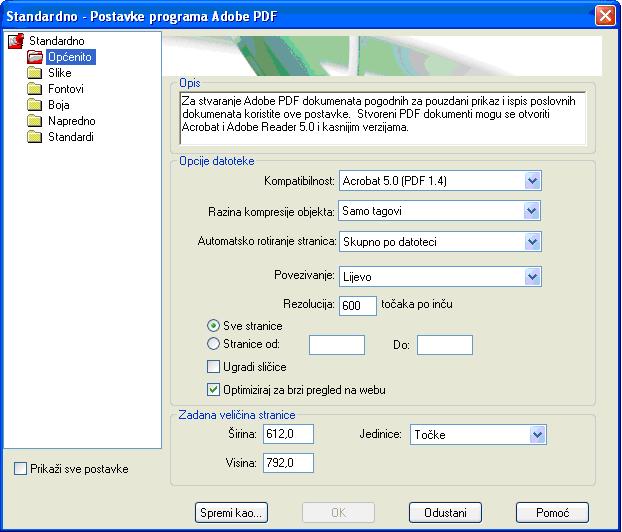Image resolution: width=622 pixels, height=532 pixels.
Task: Click the Visina height field
Action: (288, 463)
